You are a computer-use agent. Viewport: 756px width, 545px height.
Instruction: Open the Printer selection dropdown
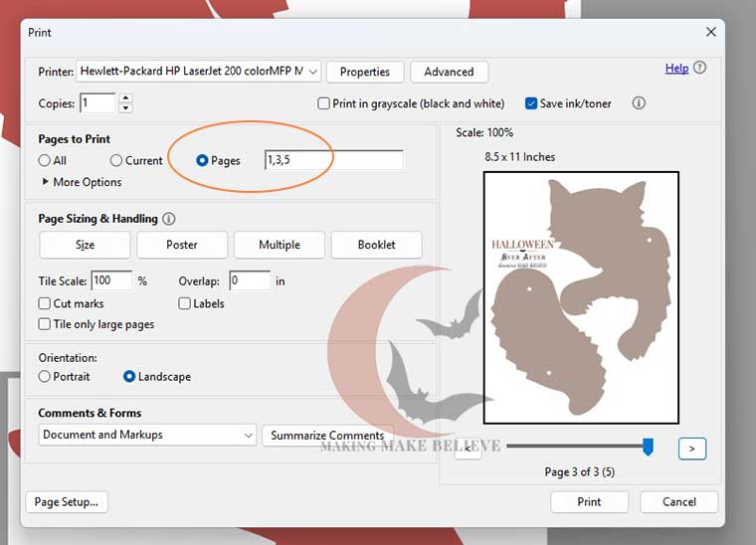click(x=198, y=72)
